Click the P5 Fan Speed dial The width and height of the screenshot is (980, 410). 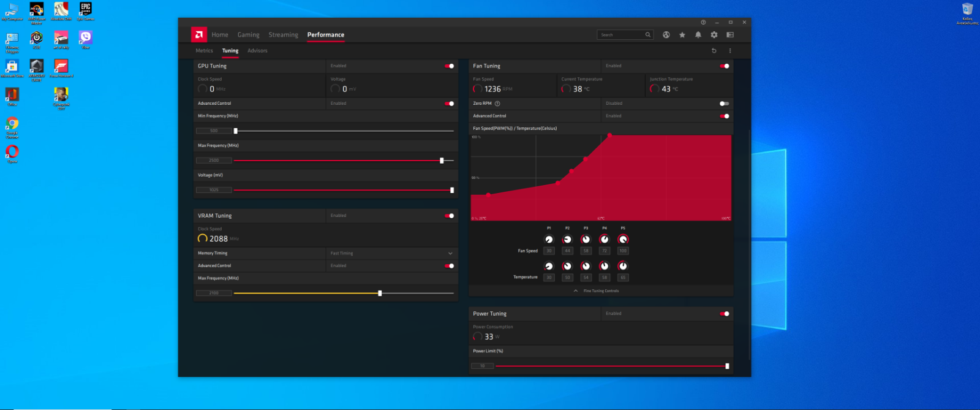(623, 240)
